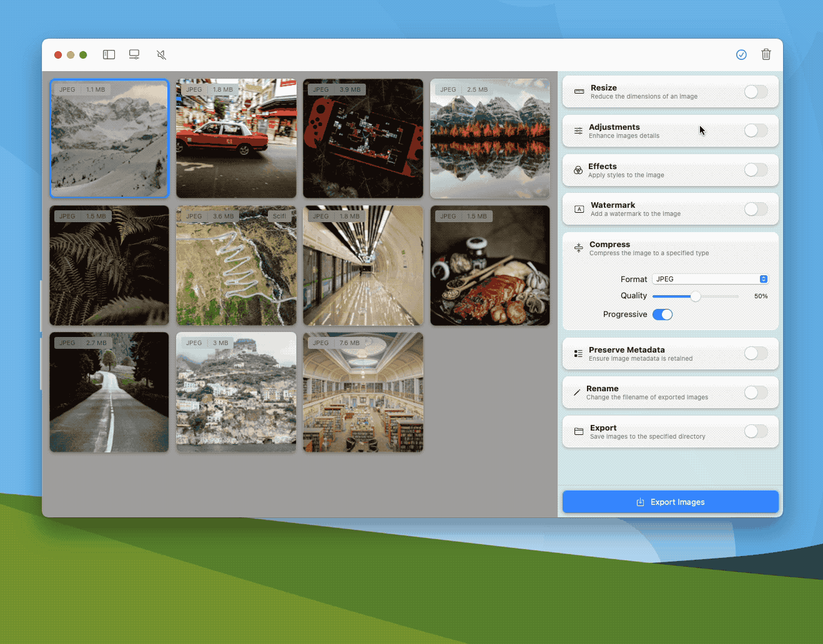Click 'Change the filename of exported images' text
The height and width of the screenshot is (644, 823).
click(647, 398)
